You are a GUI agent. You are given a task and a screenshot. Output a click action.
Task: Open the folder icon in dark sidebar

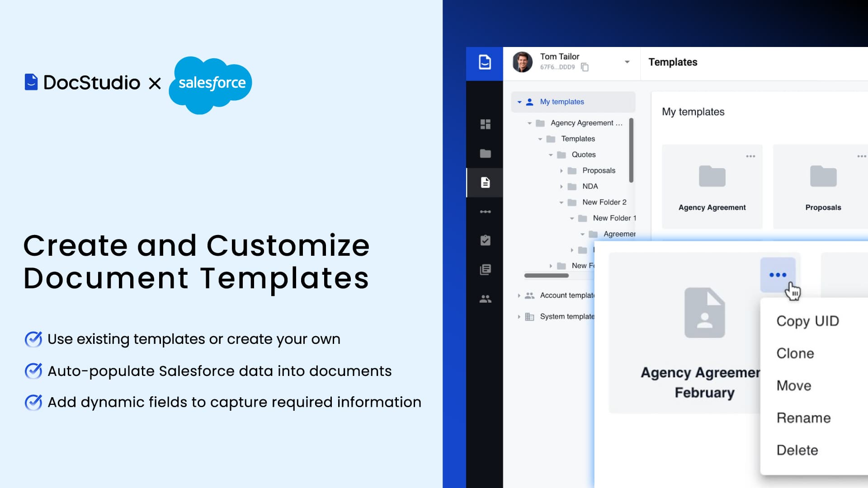[x=485, y=154]
